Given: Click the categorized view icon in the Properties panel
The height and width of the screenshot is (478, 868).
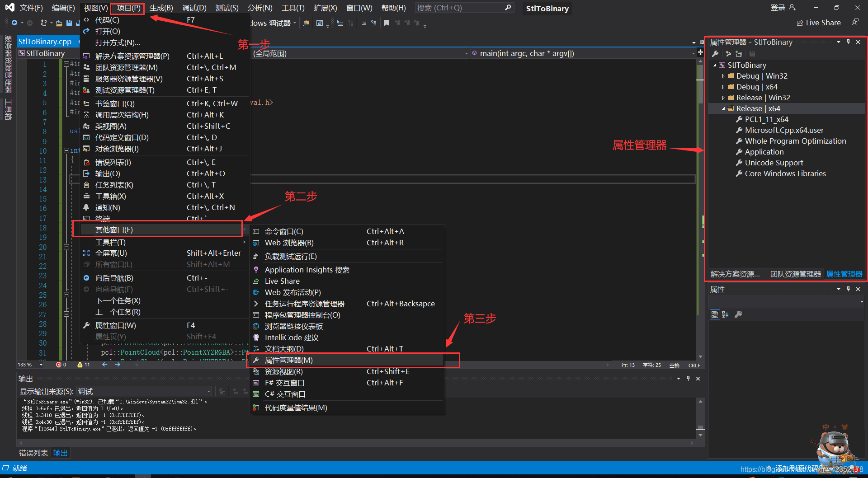Looking at the screenshot, I should 715,314.
